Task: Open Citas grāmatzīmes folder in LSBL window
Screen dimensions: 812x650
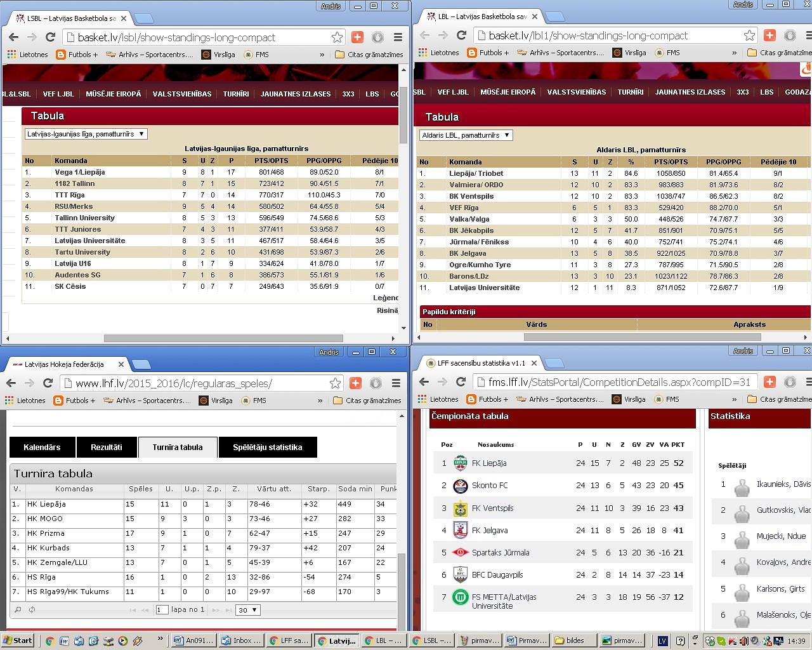Action: (369, 55)
